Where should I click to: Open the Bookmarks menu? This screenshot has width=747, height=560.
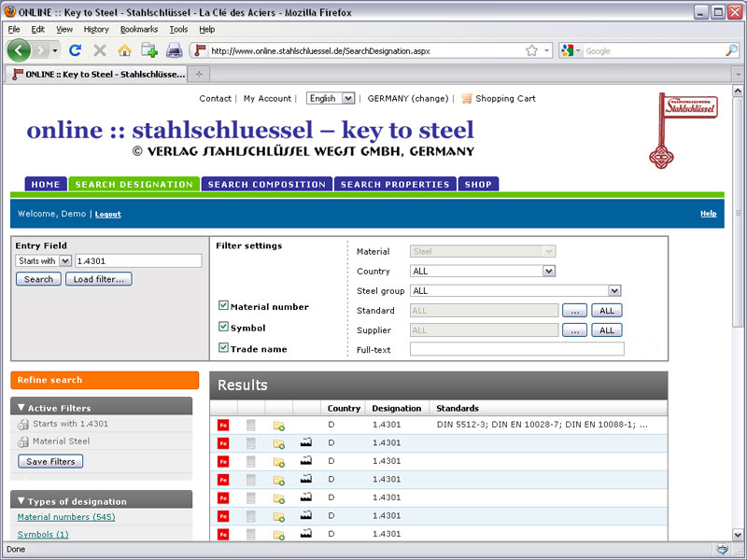point(138,30)
